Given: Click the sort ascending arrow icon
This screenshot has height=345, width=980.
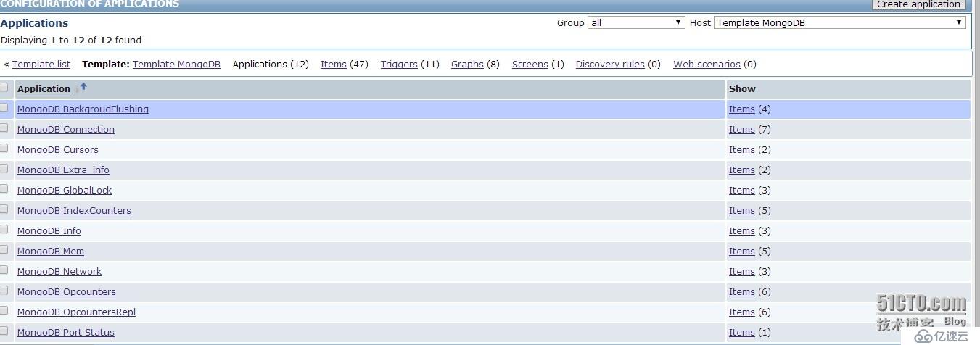Looking at the screenshot, I should pyautogui.click(x=83, y=87).
